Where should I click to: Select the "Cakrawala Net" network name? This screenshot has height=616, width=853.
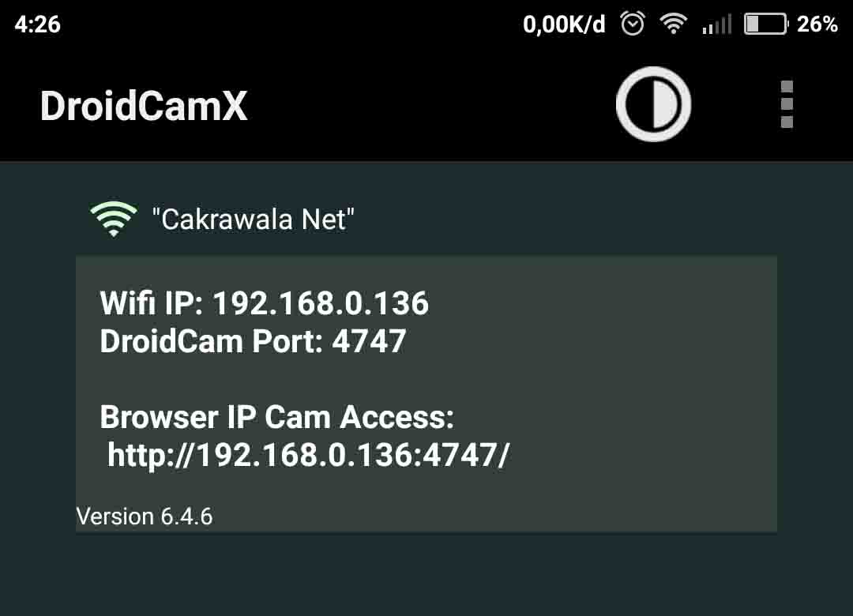click(253, 220)
